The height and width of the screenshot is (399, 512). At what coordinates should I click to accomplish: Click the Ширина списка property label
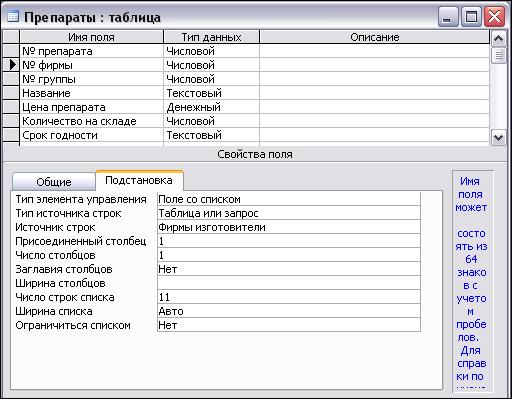coord(54,311)
